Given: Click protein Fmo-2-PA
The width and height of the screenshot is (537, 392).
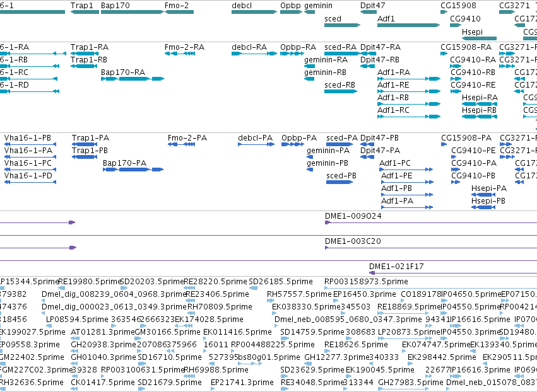Looking at the screenshot, I should [187, 138].
